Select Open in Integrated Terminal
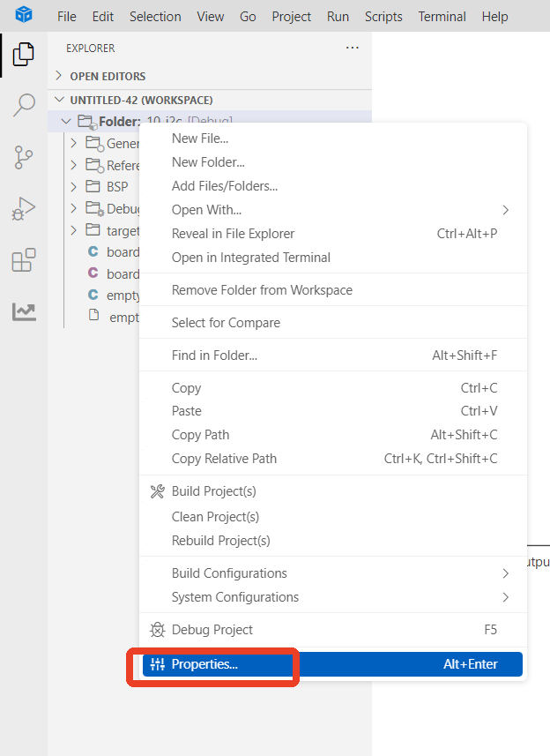 (333, 258)
